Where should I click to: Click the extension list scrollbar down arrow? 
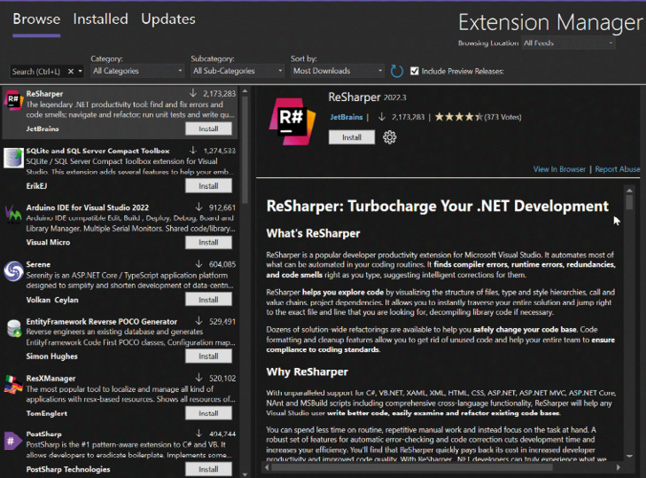click(245, 474)
